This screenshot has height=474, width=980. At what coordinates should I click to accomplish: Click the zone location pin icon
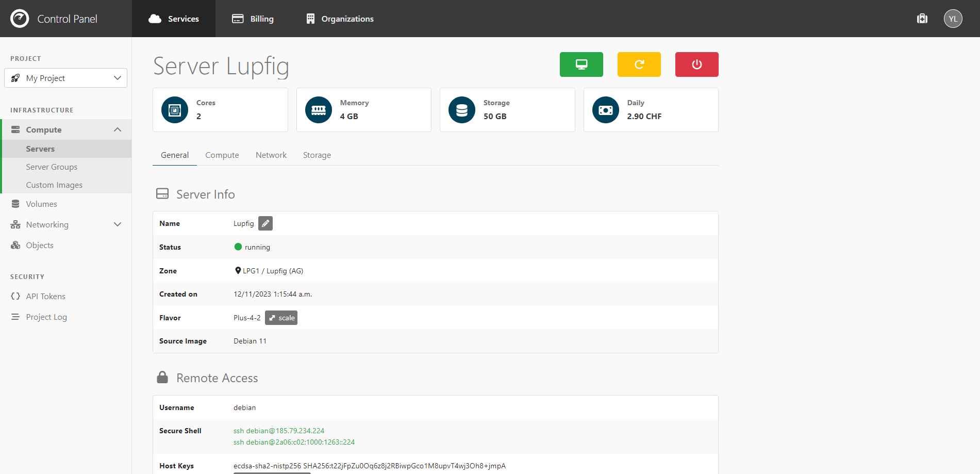(238, 270)
